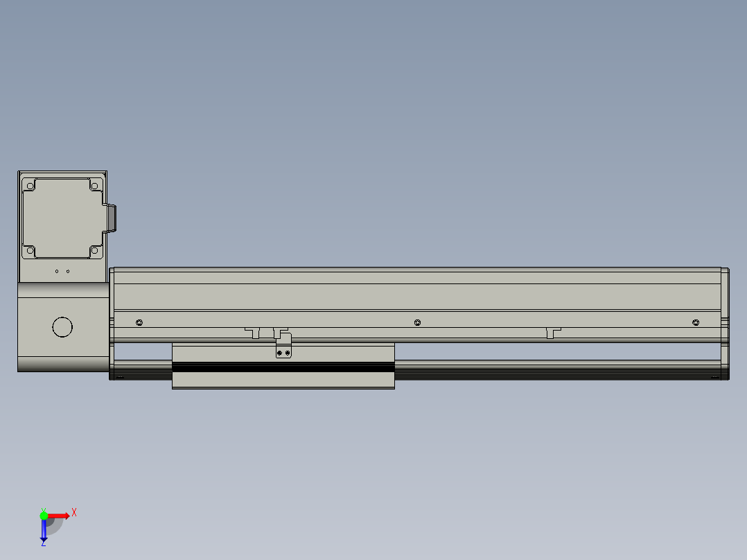Click the blue Z axis arrow of triad
Screen dimensions: 747x560
(x=44, y=530)
